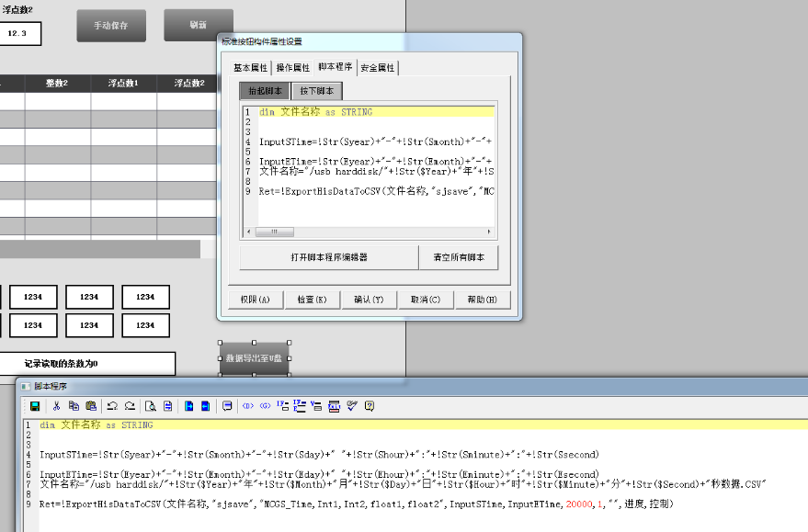808x532 pixels.
Task: Run script syntax check icon
Action: [x=352, y=406]
